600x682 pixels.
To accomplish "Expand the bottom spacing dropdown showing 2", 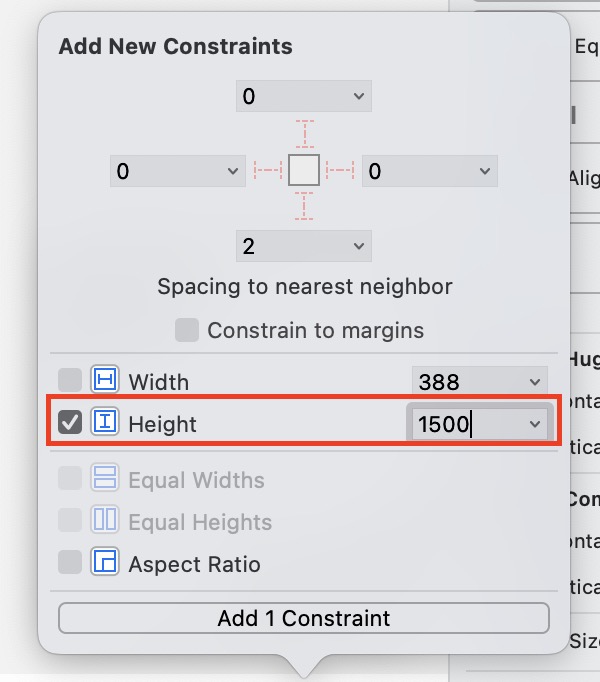I will pyautogui.click(x=358, y=246).
